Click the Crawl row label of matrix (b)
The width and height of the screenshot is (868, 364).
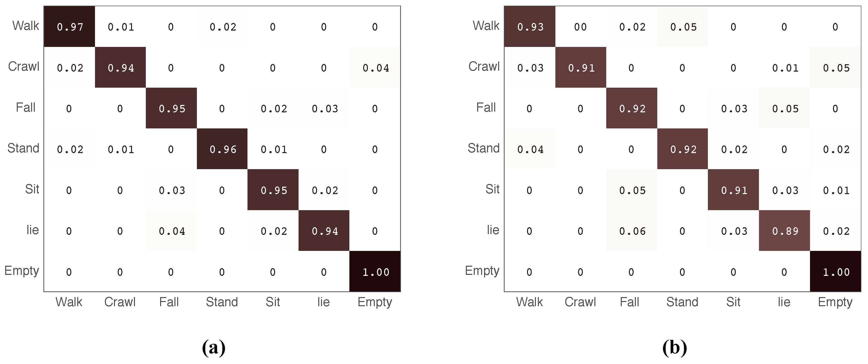pos(484,66)
